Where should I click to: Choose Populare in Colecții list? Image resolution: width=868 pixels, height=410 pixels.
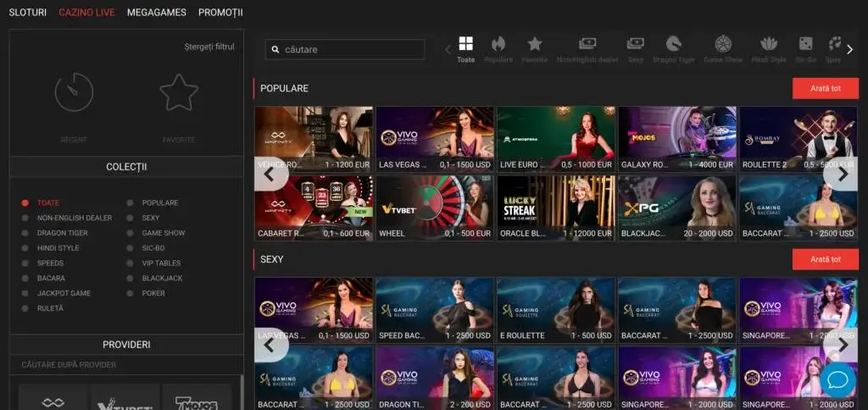point(160,203)
